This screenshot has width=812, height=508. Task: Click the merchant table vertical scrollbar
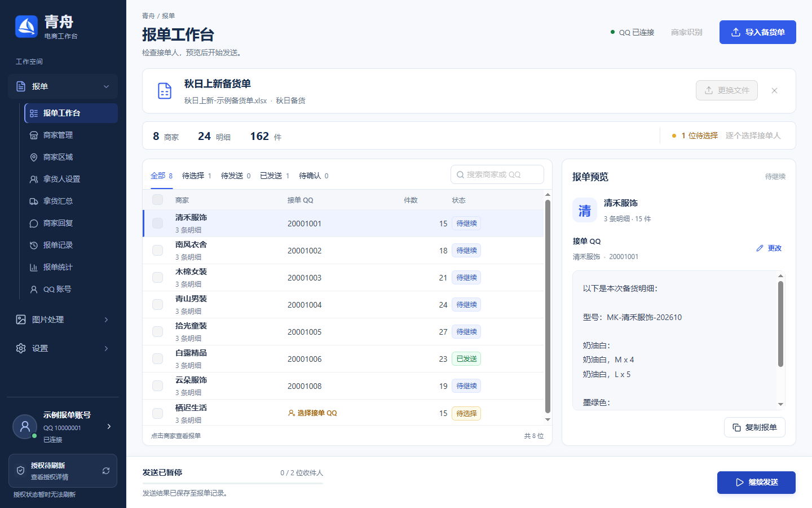(x=548, y=307)
